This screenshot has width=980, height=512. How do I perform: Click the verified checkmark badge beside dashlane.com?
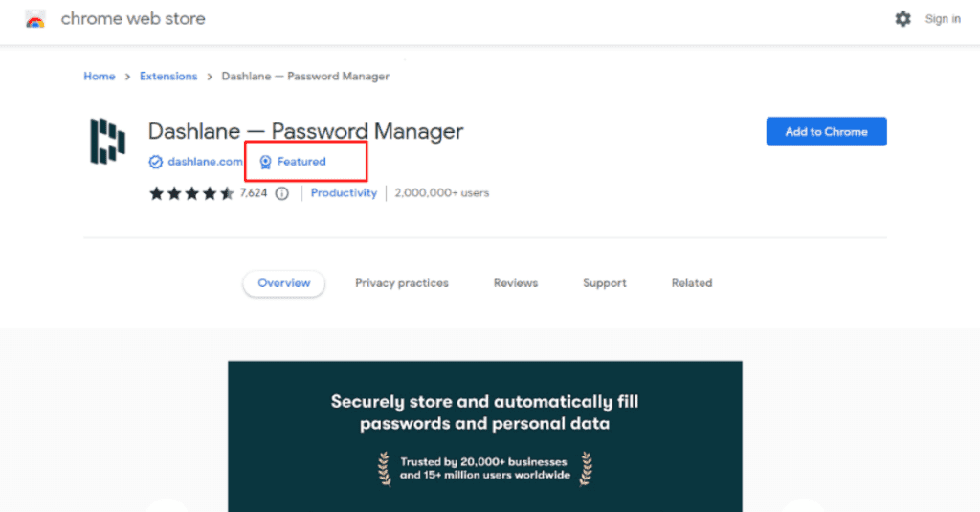tap(156, 162)
